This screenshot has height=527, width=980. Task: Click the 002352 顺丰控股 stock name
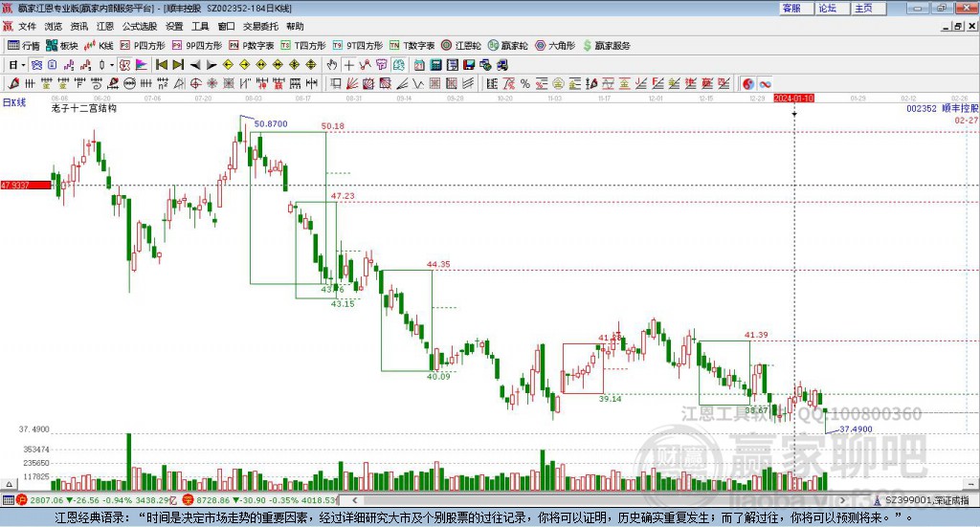(x=943, y=108)
